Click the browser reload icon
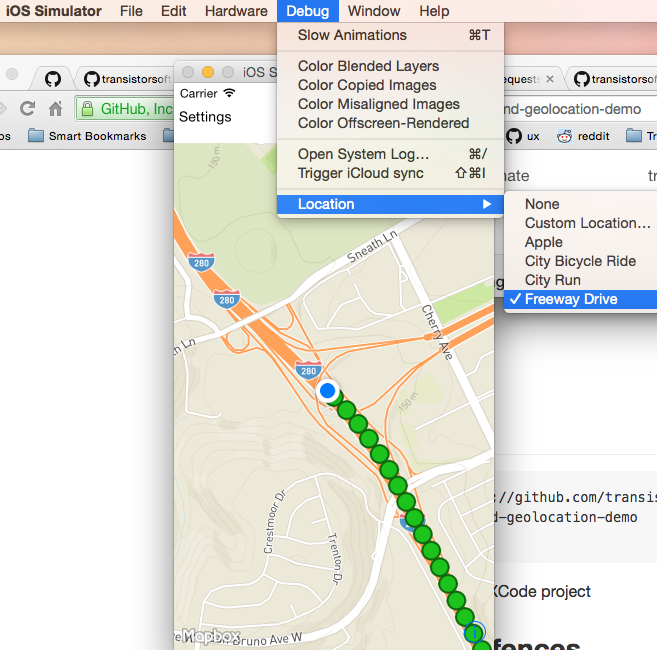This screenshot has width=657, height=650. (27, 109)
